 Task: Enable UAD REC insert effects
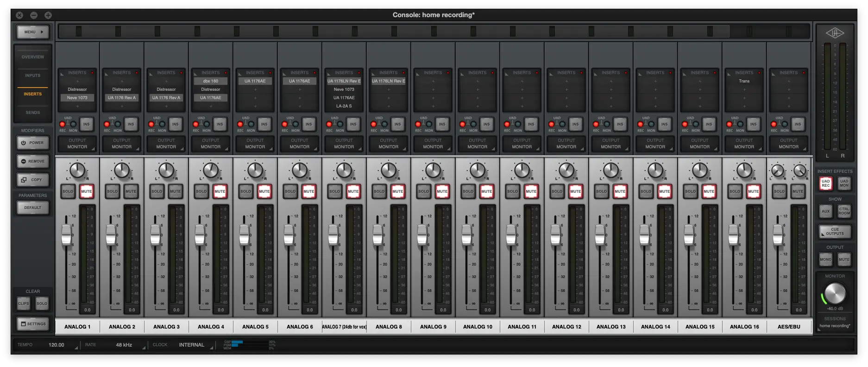[826, 183]
